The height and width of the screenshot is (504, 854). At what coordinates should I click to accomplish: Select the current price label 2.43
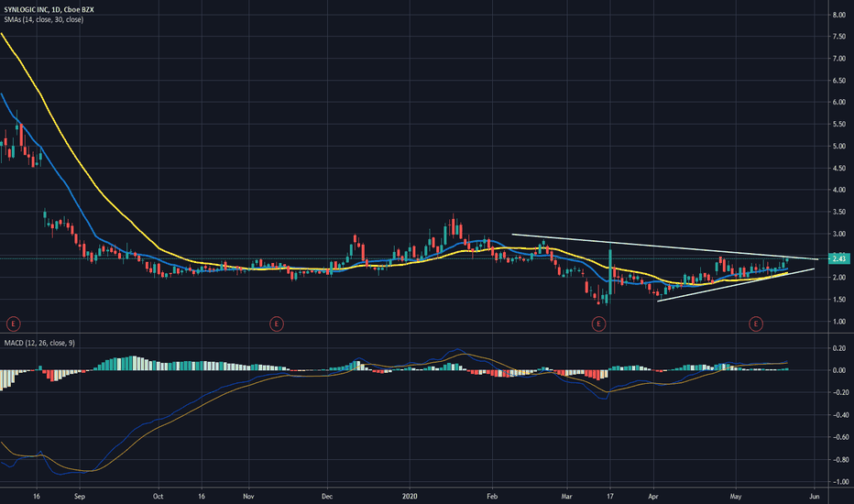point(839,258)
